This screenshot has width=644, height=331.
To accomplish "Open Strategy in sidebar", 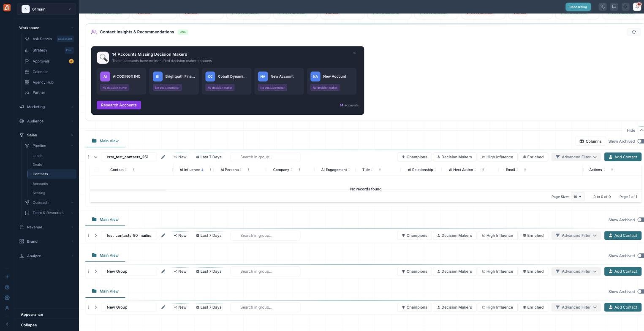I will [x=40, y=50].
